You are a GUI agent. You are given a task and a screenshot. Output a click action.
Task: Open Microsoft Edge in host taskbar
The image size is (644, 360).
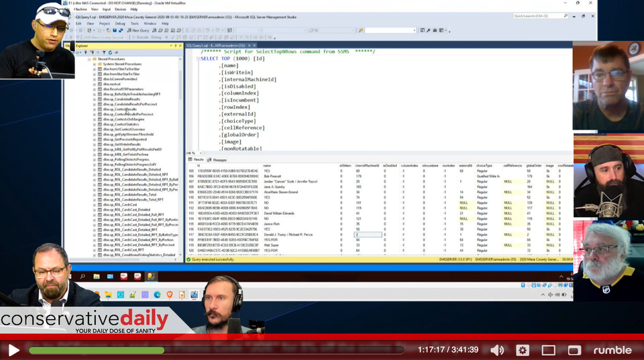(x=157, y=295)
